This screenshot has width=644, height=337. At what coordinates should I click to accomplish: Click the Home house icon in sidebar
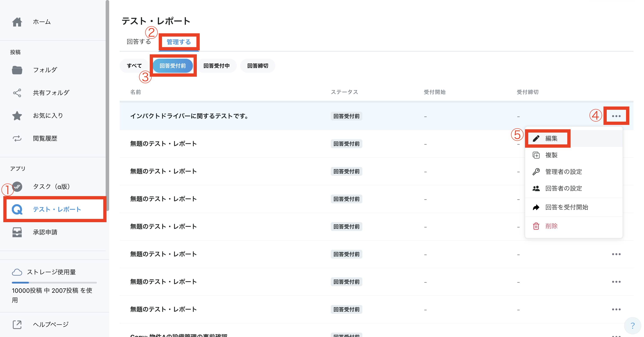click(x=17, y=22)
